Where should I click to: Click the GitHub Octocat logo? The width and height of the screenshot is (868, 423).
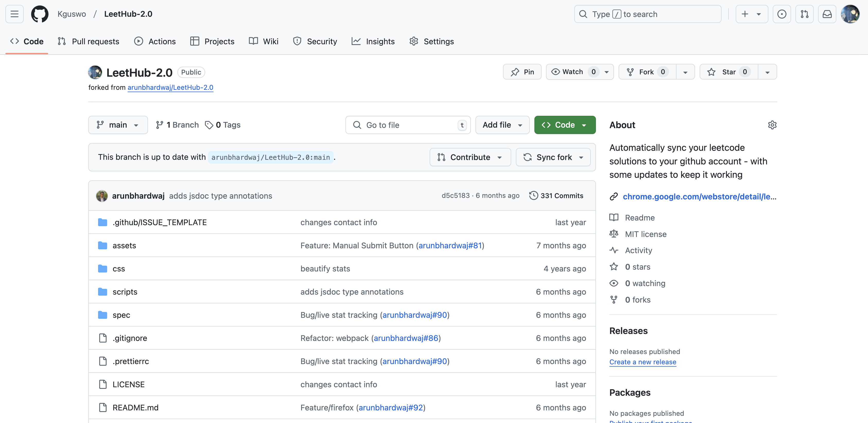pyautogui.click(x=39, y=14)
